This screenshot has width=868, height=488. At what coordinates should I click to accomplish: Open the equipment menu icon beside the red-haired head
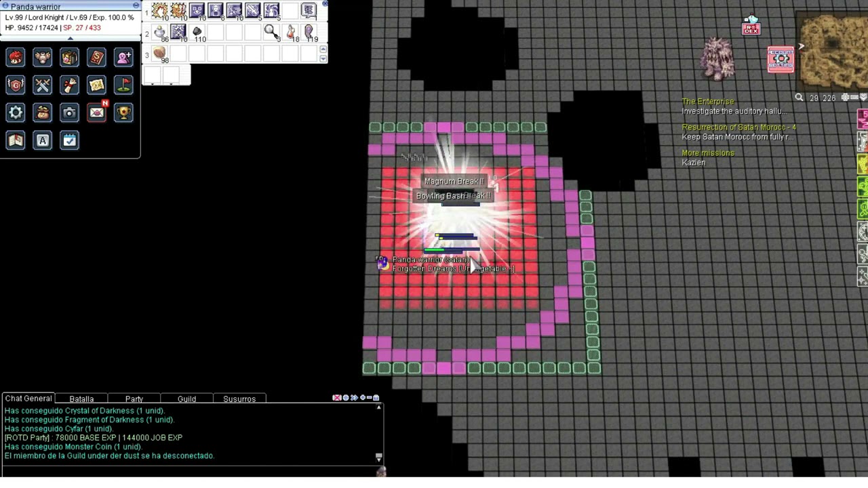pyautogui.click(x=43, y=58)
